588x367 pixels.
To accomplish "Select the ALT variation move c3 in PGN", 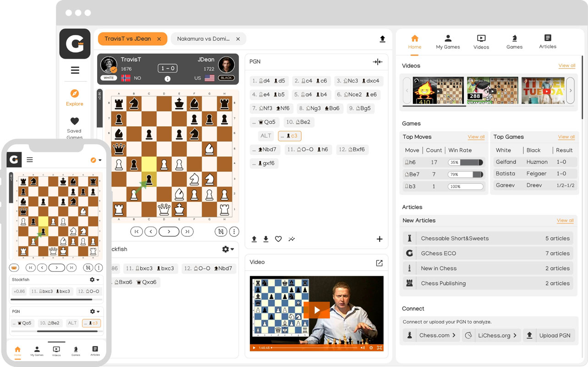I will pos(290,136).
